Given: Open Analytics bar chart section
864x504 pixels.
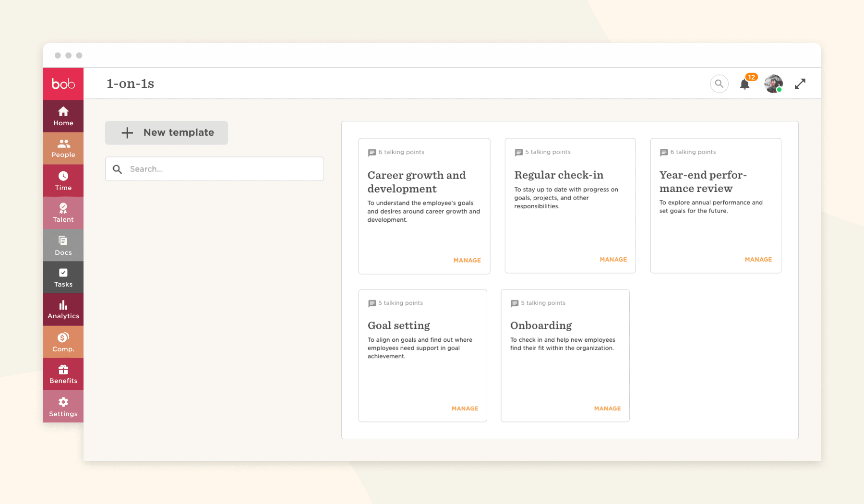Looking at the screenshot, I should click(x=63, y=310).
